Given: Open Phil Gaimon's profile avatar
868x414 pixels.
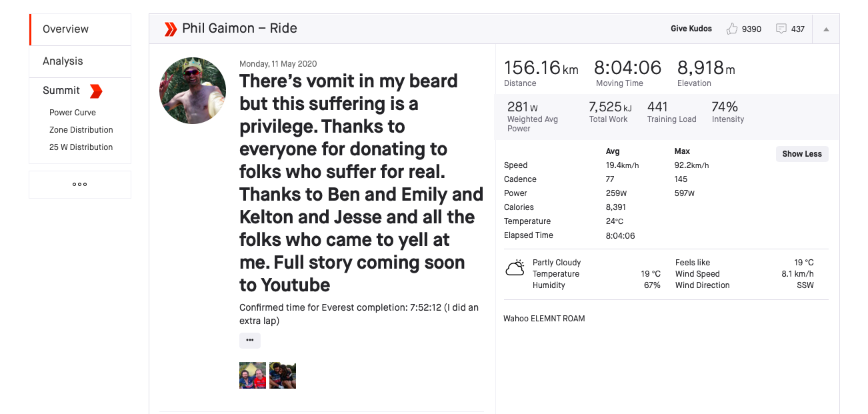Looking at the screenshot, I should (193, 91).
